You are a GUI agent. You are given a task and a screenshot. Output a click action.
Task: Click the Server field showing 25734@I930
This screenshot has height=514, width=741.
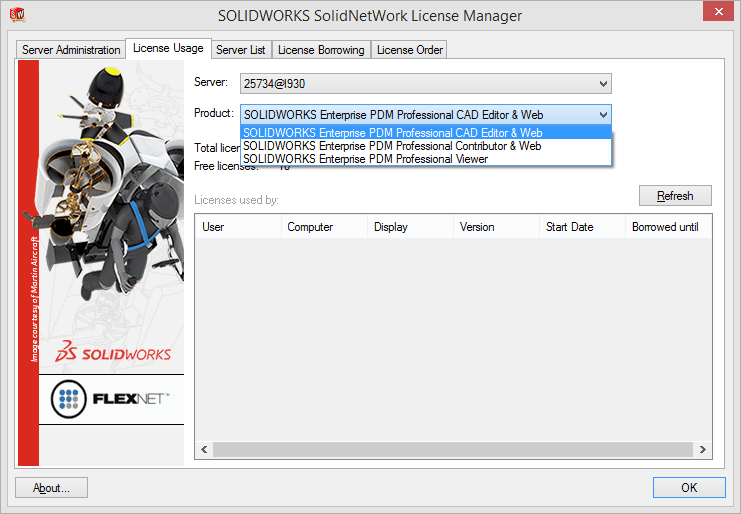click(426, 84)
